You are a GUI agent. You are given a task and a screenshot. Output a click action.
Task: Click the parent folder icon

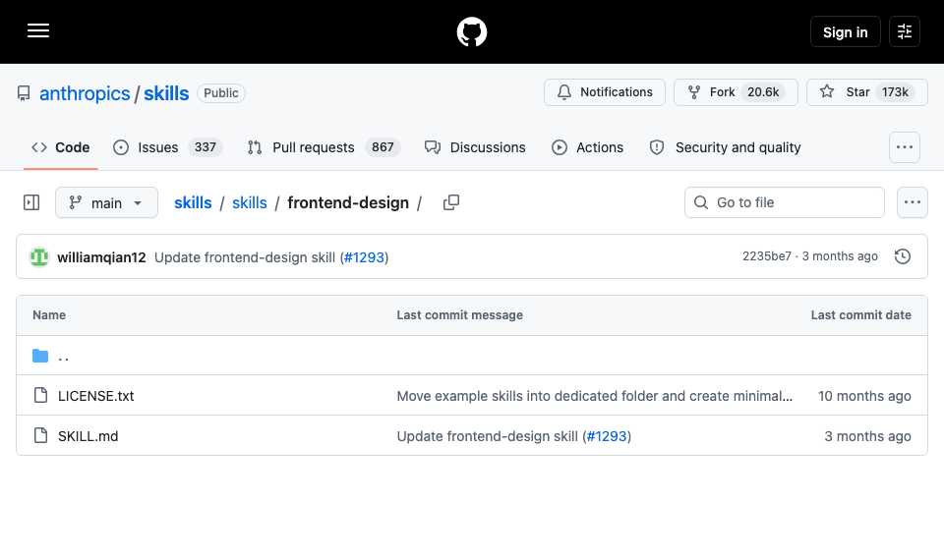point(40,356)
